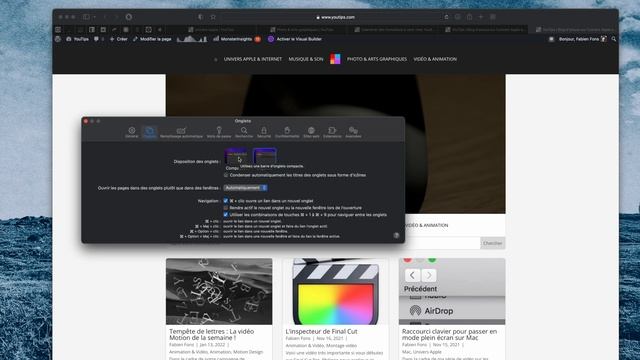Click the Safari address bar www.youtips.com

[x=335, y=17]
